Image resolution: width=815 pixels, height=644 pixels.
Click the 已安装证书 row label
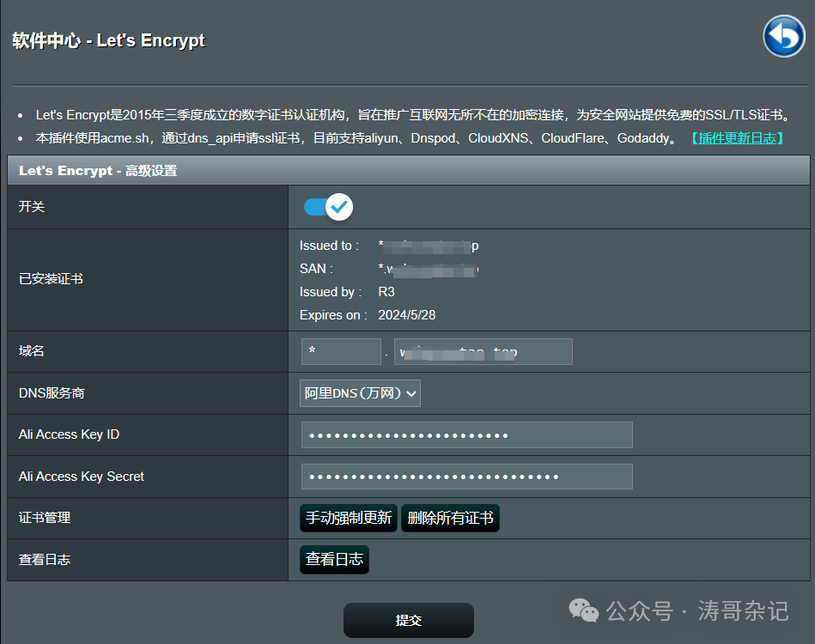click(x=51, y=279)
